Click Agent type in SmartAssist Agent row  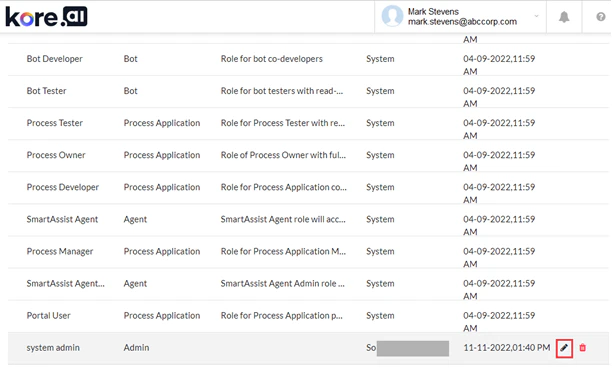135,219
